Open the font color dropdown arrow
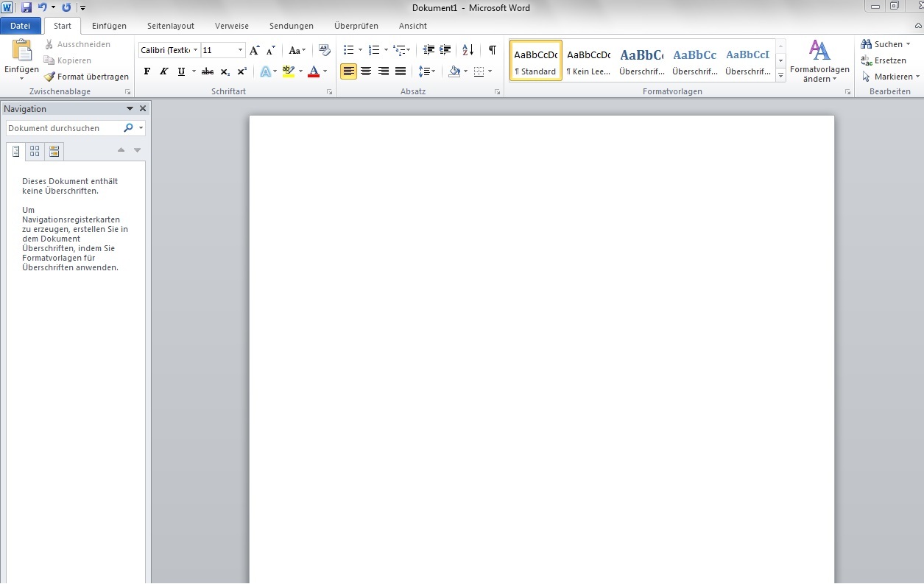Image resolution: width=924 pixels, height=584 pixels. click(x=325, y=71)
